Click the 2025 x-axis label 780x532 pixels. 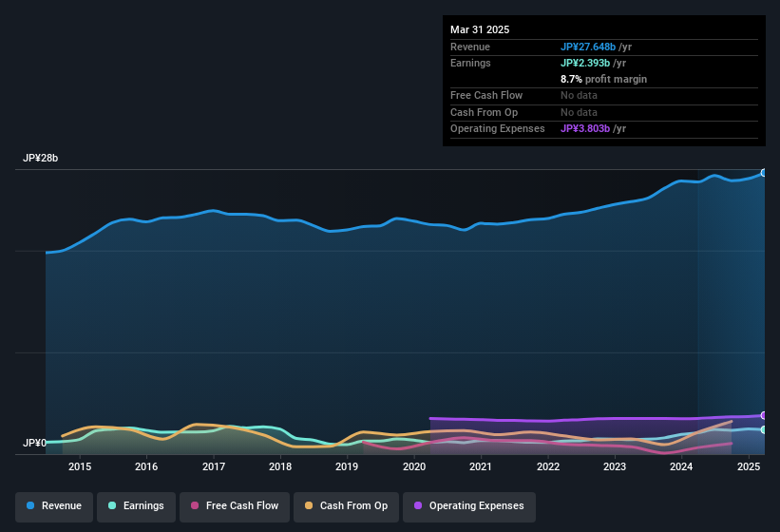(749, 466)
